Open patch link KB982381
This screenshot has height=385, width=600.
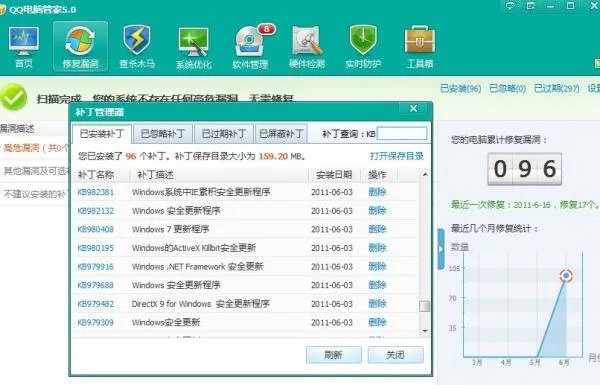point(96,192)
